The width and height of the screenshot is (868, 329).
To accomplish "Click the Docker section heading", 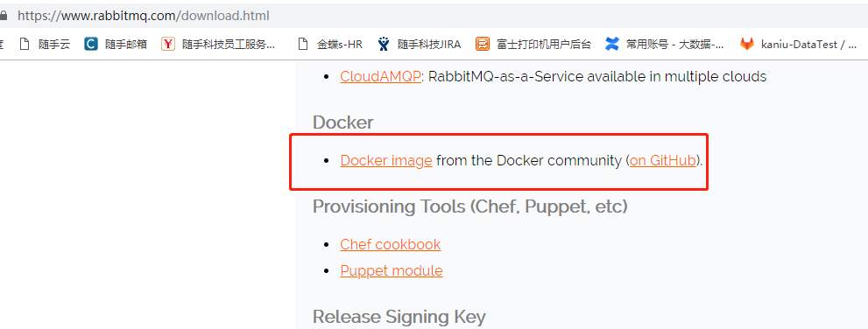I will (x=343, y=122).
